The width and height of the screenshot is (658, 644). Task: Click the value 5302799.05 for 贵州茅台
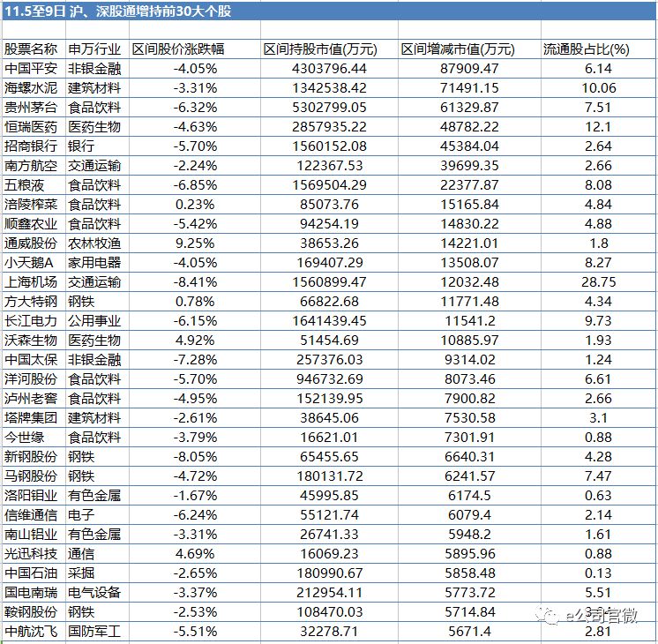(x=329, y=107)
